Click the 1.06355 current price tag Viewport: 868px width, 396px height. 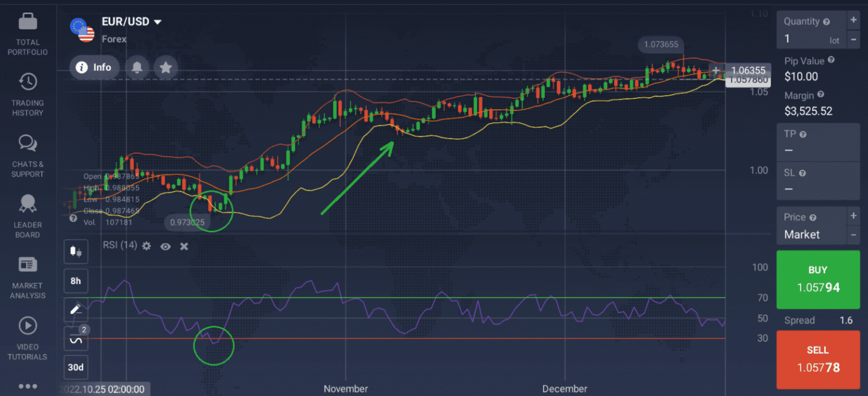pyautogui.click(x=748, y=71)
